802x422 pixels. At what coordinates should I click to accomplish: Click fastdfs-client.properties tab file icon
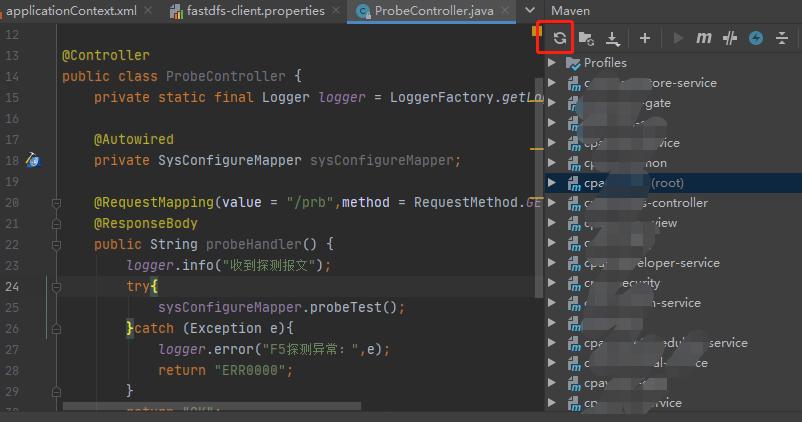coord(176,11)
